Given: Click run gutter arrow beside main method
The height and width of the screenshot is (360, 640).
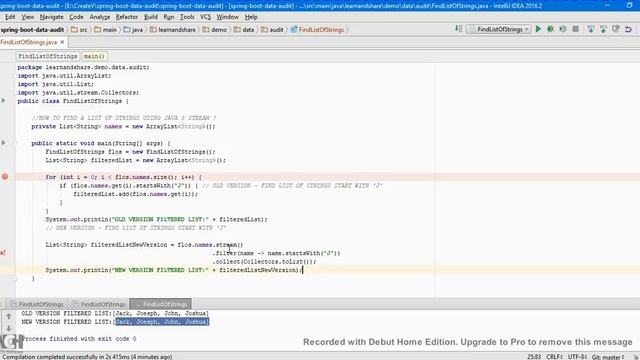Looking at the screenshot, I should 4,143.
